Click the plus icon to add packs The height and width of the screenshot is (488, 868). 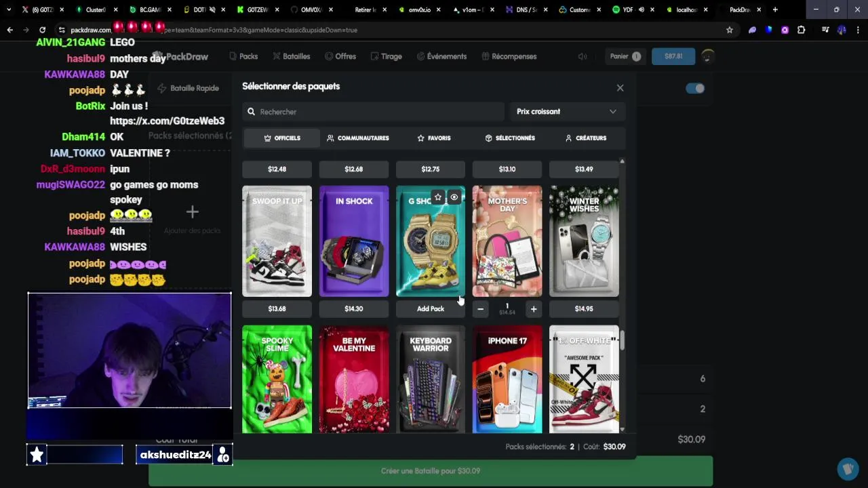(193, 213)
